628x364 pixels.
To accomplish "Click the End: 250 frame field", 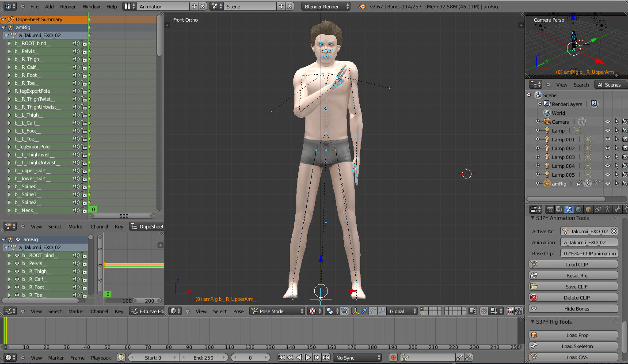I will pyautogui.click(x=203, y=358).
